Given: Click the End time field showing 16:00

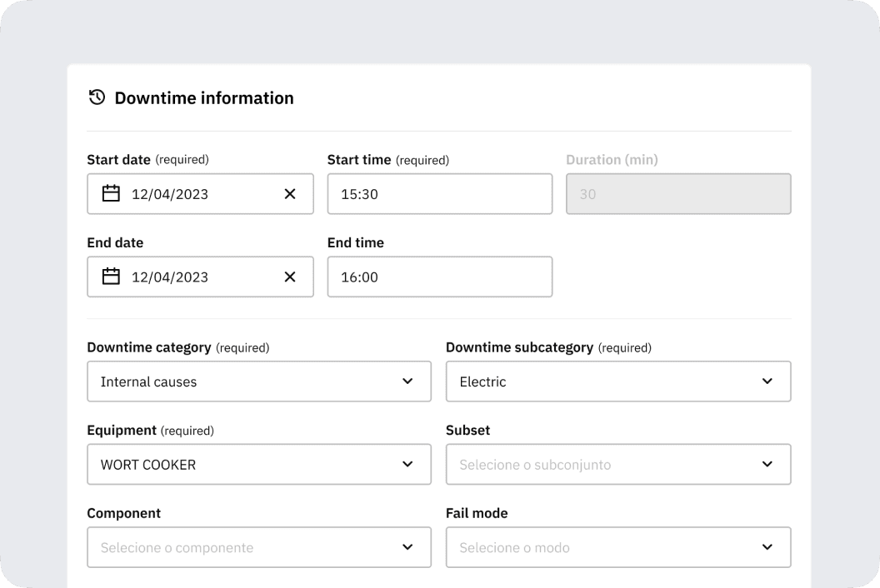Looking at the screenshot, I should (439, 277).
